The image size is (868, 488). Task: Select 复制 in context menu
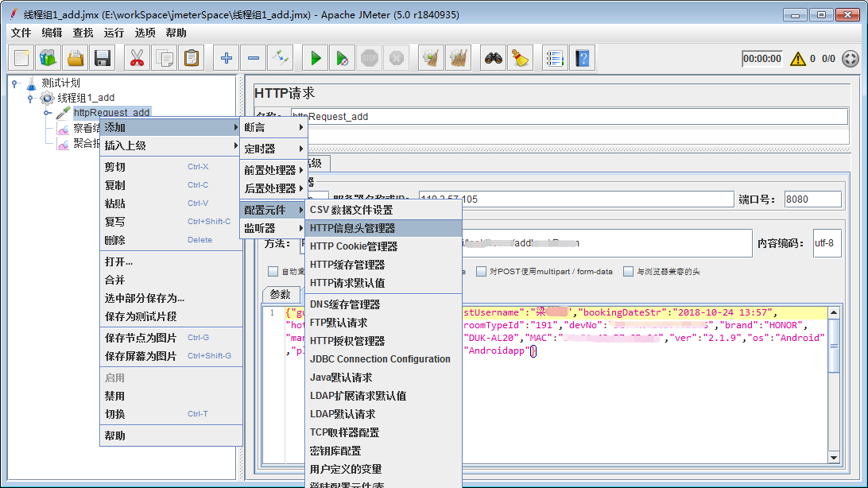pyautogui.click(x=170, y=185)
